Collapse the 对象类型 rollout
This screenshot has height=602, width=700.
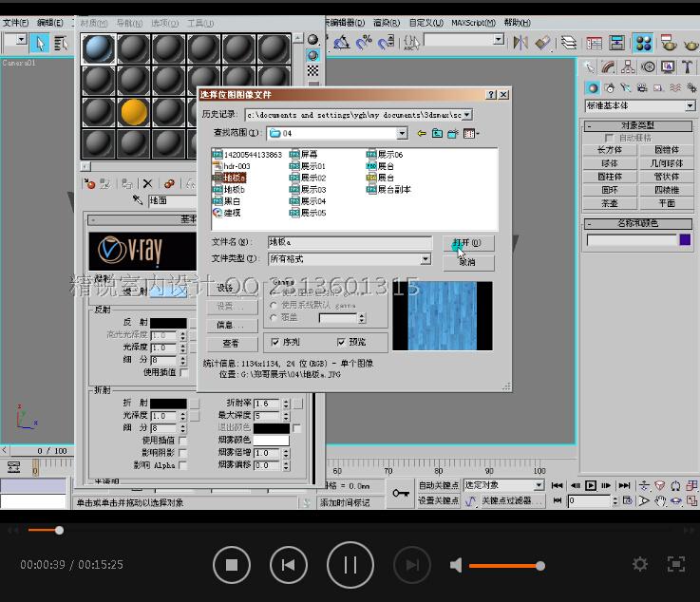637,126
